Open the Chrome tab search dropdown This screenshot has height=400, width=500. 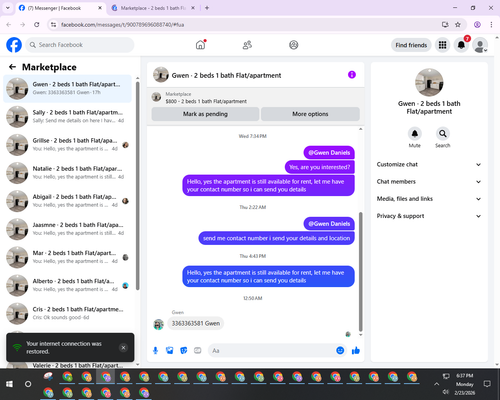pos(8,8)
